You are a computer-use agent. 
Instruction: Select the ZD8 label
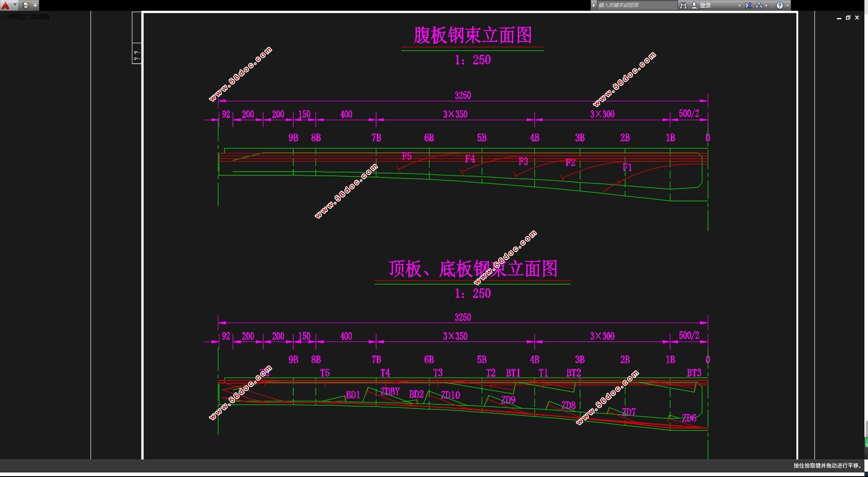click(569, 405)
